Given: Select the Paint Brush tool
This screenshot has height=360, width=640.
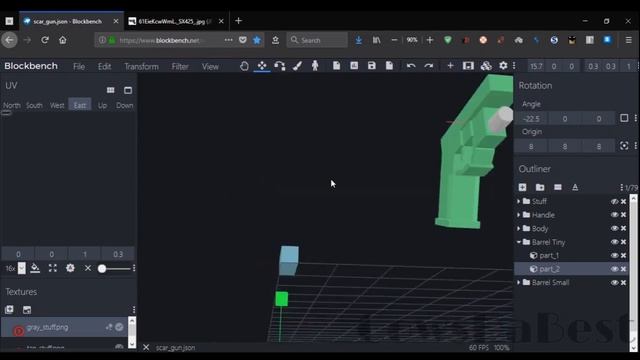Looking at the screenshot, I should click(297, 66).
